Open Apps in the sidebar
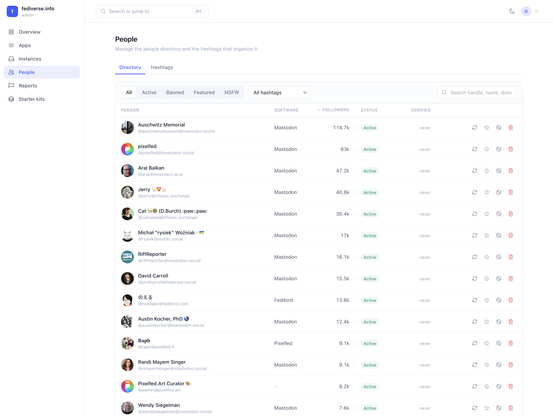Viewport: 553px width, 417px height. pos(42,45)
